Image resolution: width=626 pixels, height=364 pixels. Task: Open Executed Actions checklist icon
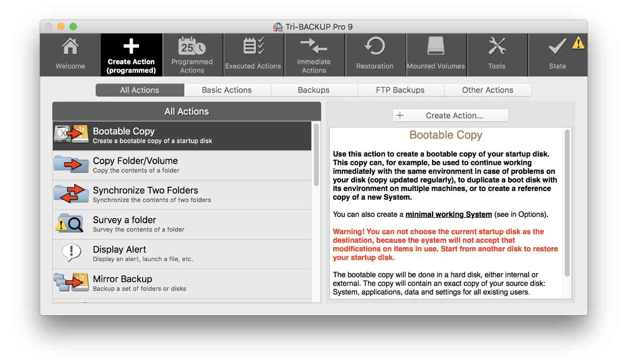(x=253, y=47)
